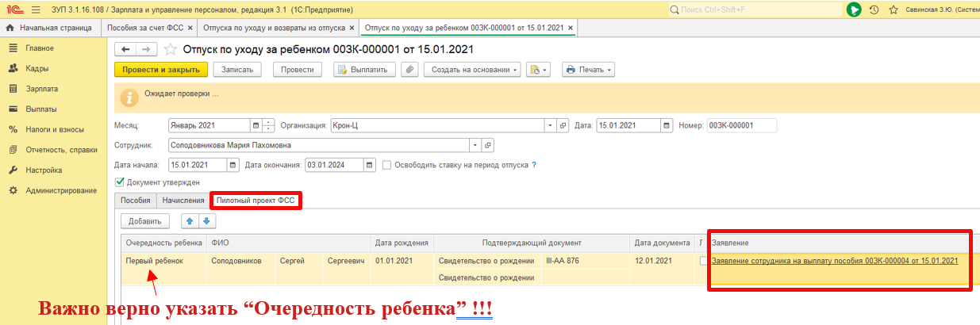This screenshot has height=325, width=980.
Task: Tick the checkbox in the child table row
Action: coord(703,261)
